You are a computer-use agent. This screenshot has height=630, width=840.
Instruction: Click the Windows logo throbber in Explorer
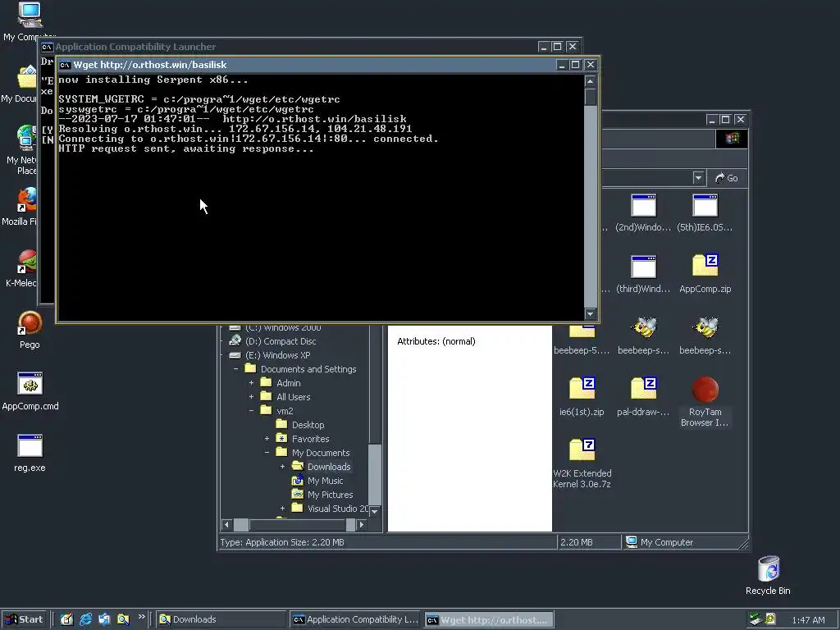click(x=732, y=139)
